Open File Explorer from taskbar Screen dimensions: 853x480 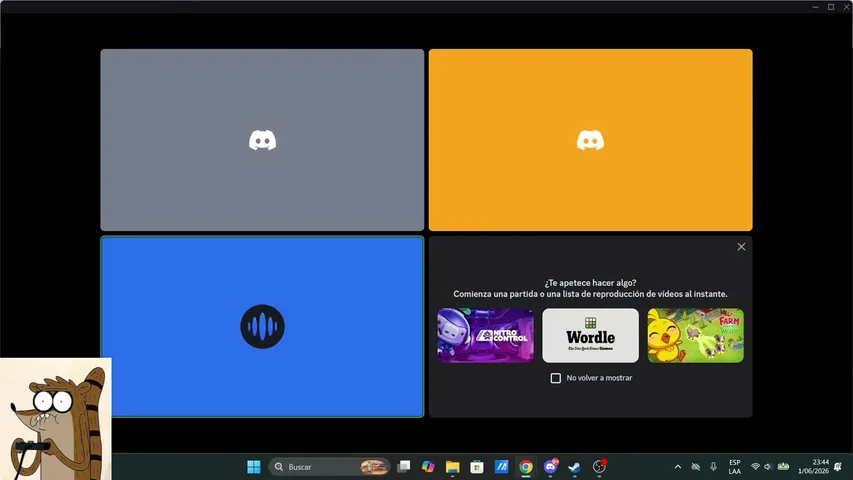point(453,466)
